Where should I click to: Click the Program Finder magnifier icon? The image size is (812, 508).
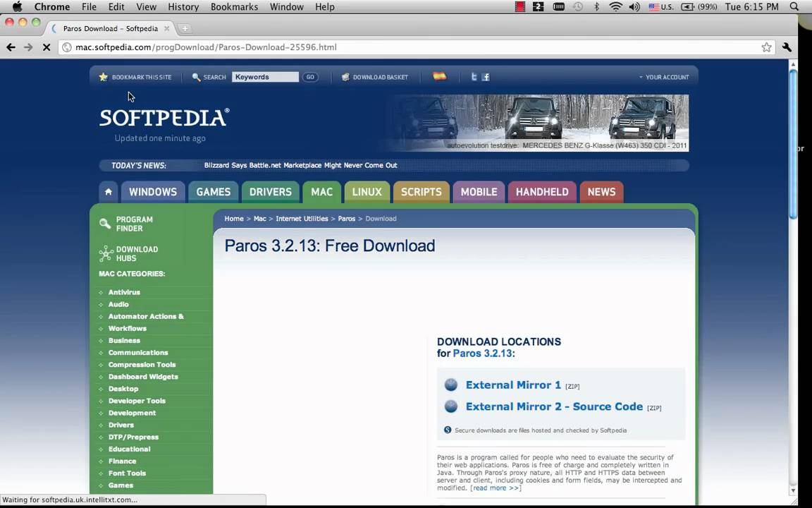pos(105,224)
